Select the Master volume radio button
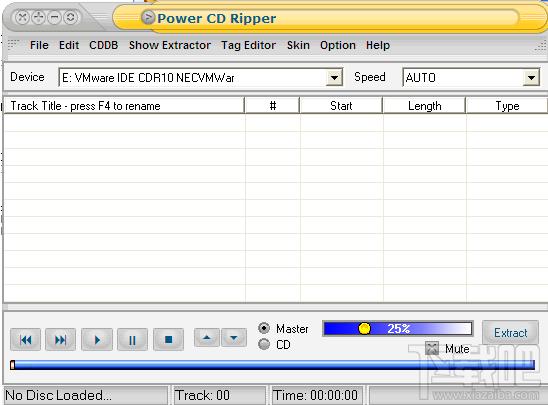The image size is (548, 405). click(264, 328)
